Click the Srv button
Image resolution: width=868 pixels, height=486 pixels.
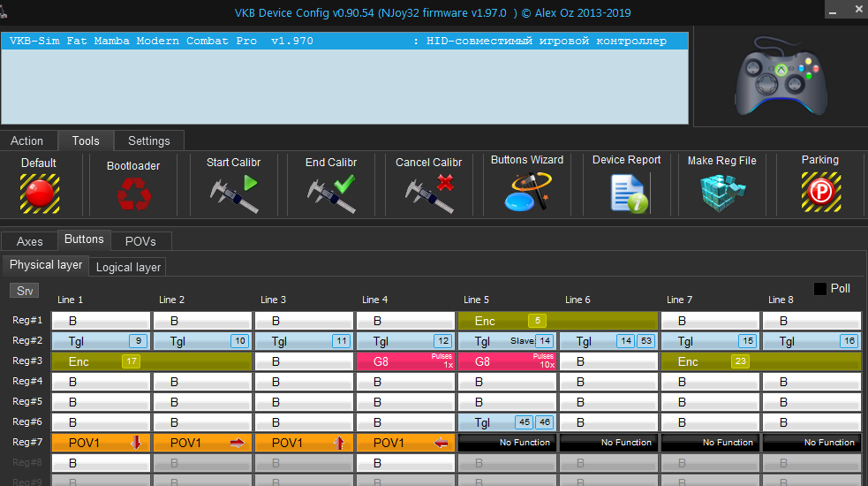(x=25, y=291)
